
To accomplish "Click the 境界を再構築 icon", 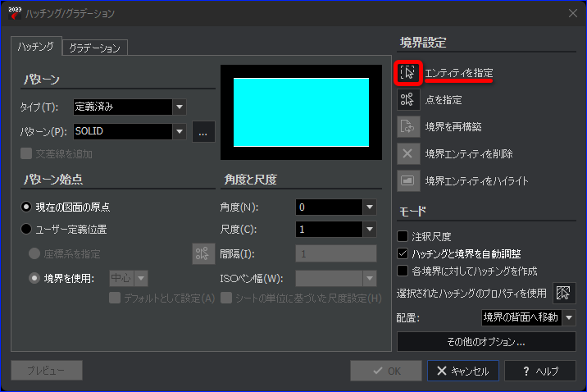I will coord(408,126).
